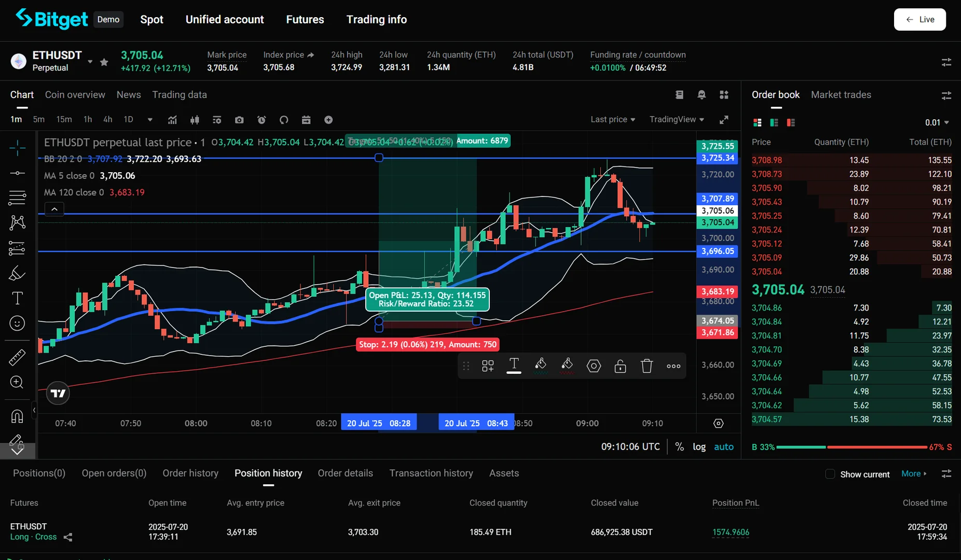The image size is (961, 560).
Task: Lock the selected drawing
Action: [620, 366]
